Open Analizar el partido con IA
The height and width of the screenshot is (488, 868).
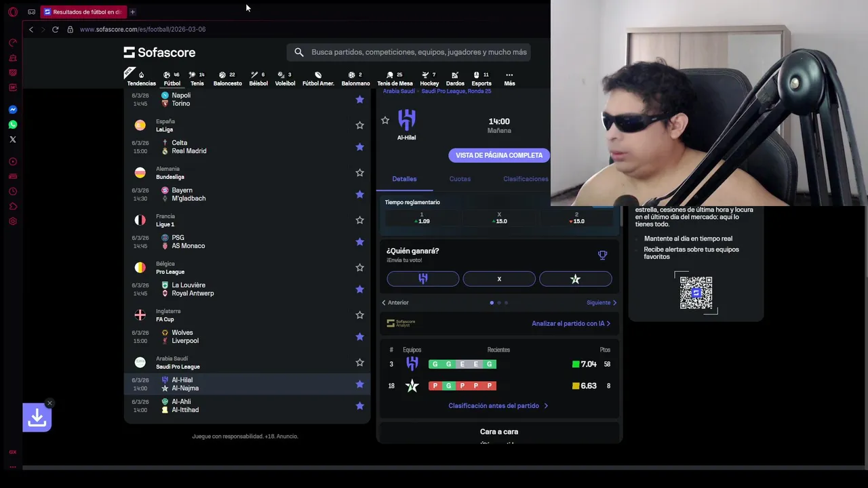click(x=571, y=323)
